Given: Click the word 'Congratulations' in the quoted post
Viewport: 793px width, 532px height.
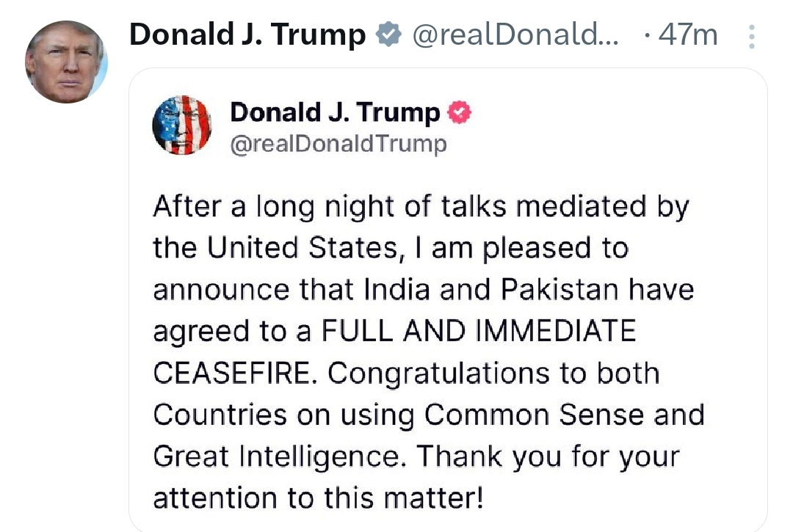Looking at the screenshot, I should 438,374.
